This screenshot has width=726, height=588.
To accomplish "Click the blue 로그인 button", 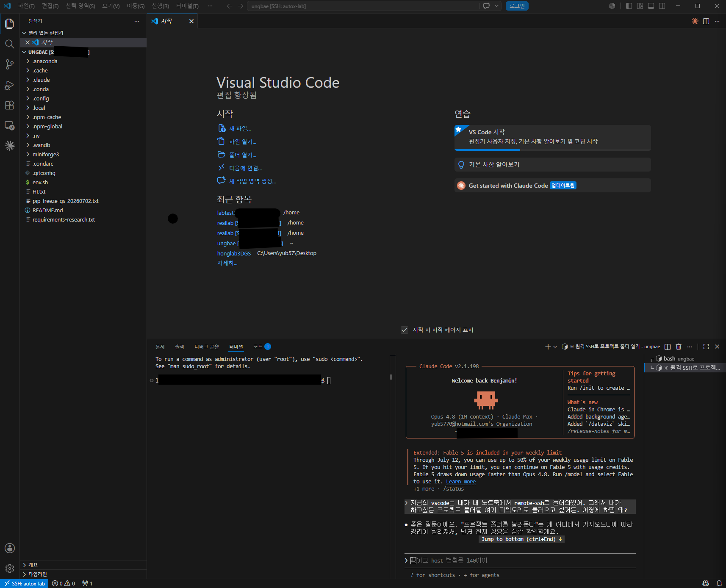I will tap(517, 6).
